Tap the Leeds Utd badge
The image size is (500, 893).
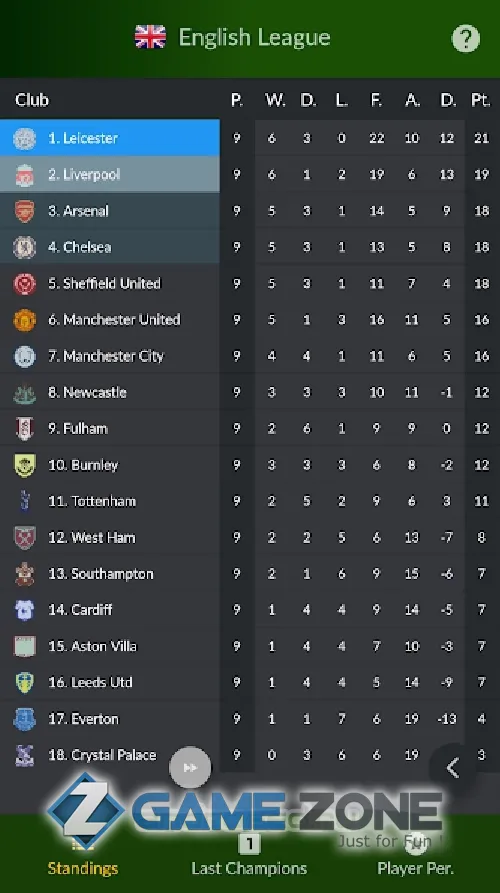coord(24,683)
